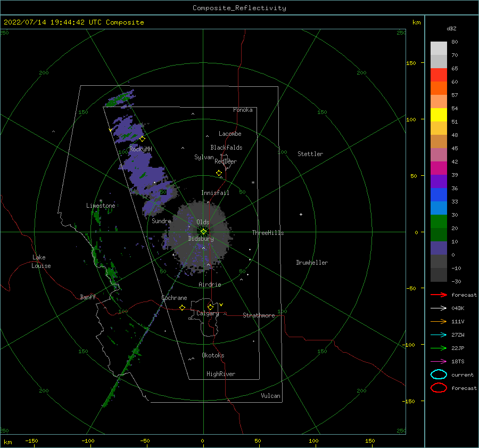This screenshot has width=479, height=448.
Task: Click the Composite_Reflectivity title text
Action: (240, 8)
